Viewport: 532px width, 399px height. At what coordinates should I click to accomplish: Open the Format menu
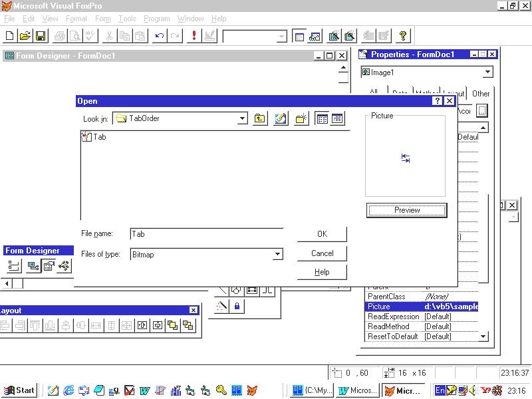coord(76,19)
